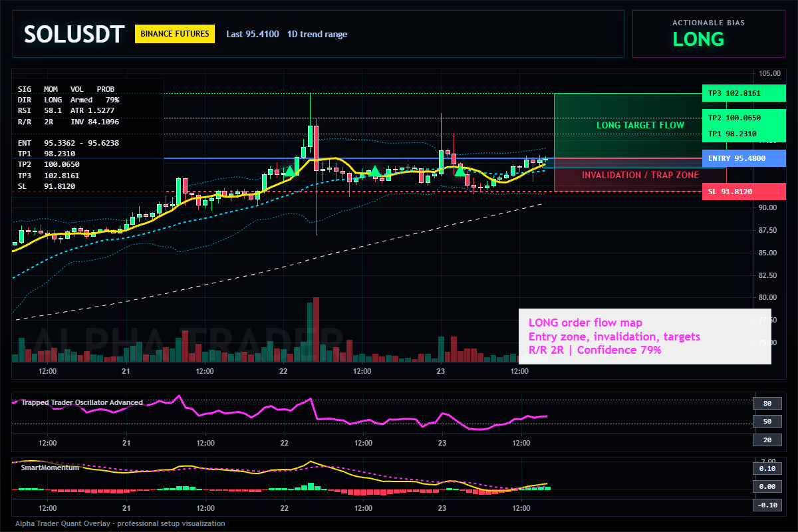Click the ACTIONABLE BIAS heading

click(x=708, y=23)
